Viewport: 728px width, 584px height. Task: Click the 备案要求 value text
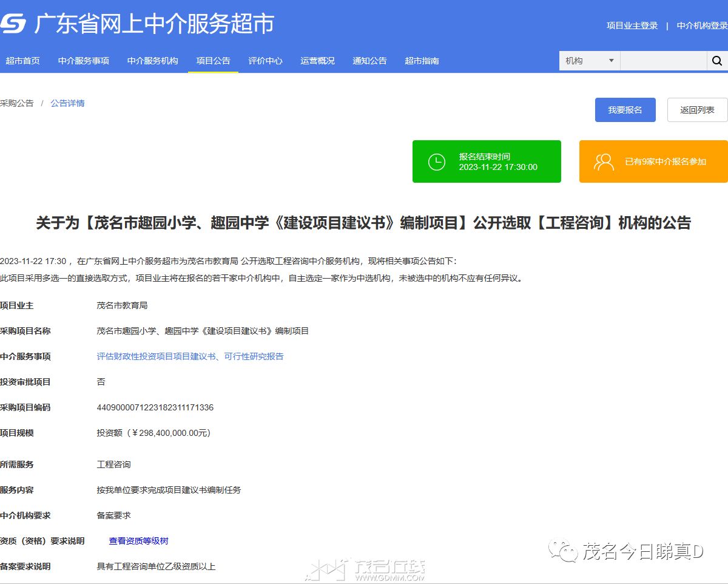coord(113,515)
